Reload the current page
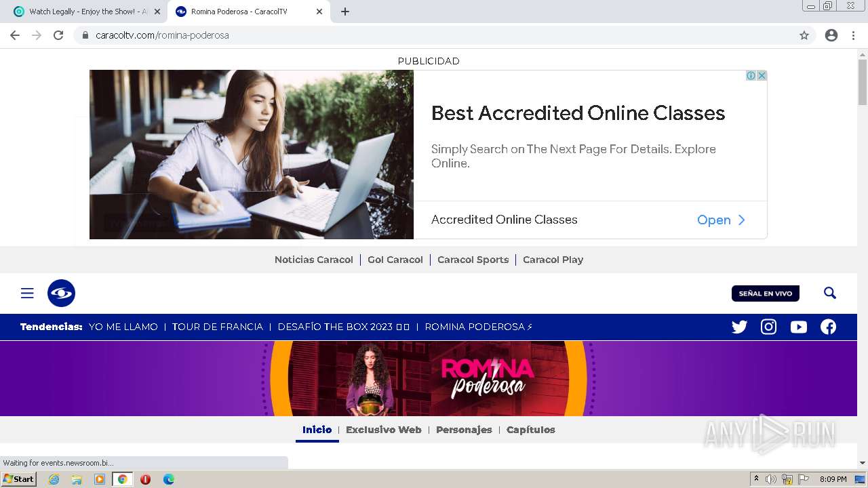 tap(58, 35)
